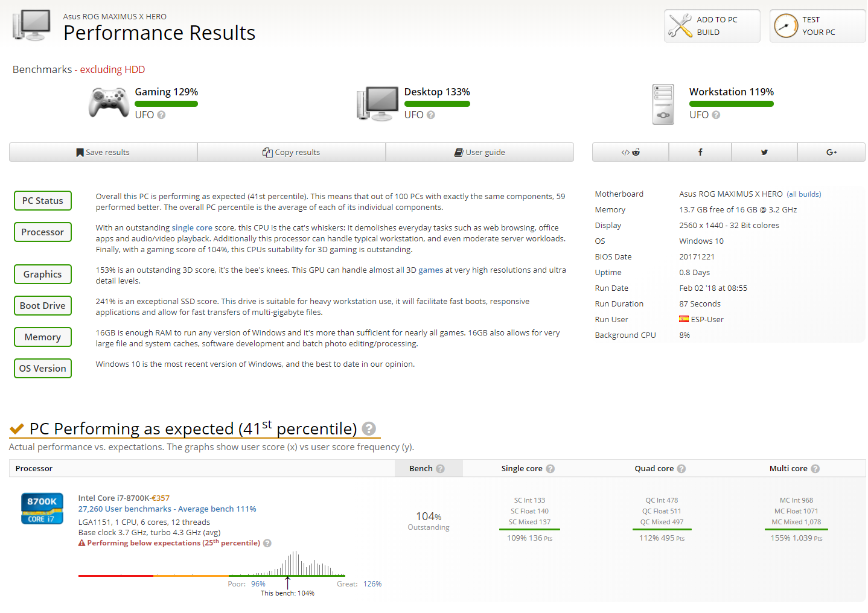The height and width of the screenshot is (613, 868).
Task: Click the 104% Outstanding bench score
Action: (429, 521)
